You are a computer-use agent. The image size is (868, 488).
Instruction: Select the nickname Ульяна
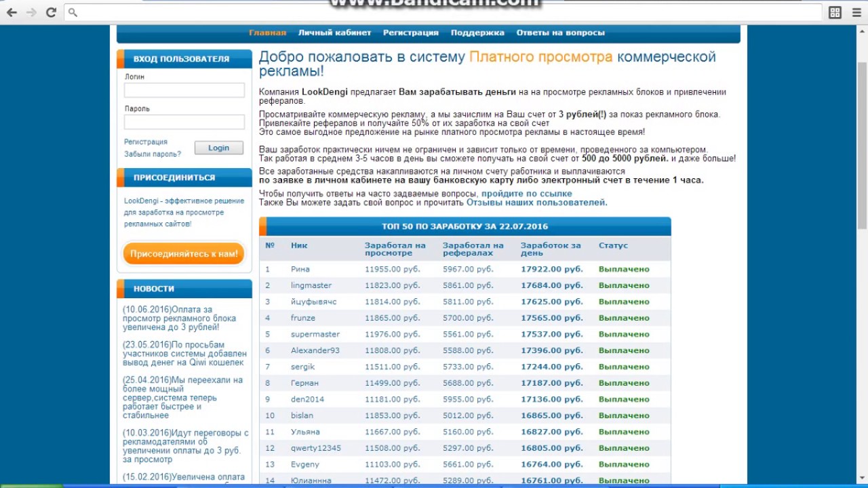point(305,432)
